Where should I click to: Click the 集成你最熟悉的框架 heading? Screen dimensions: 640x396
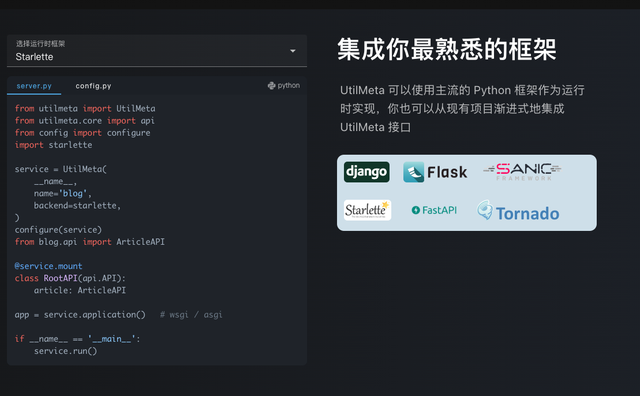447,49
